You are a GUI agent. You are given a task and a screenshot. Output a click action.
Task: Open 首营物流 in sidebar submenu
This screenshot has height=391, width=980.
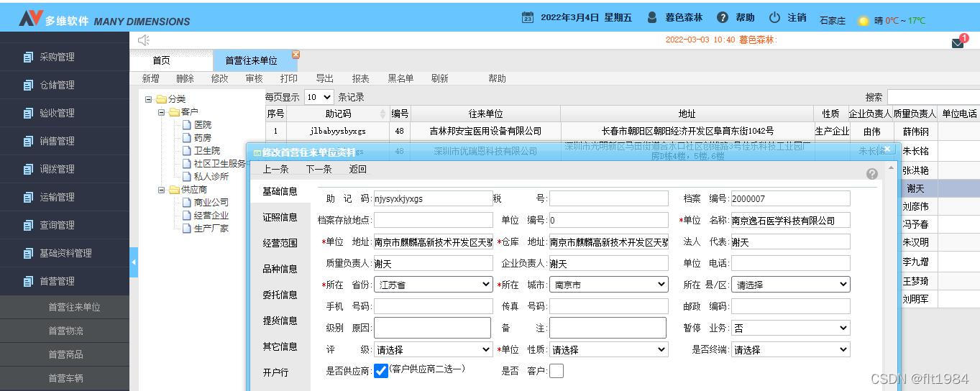coord(65,331)
